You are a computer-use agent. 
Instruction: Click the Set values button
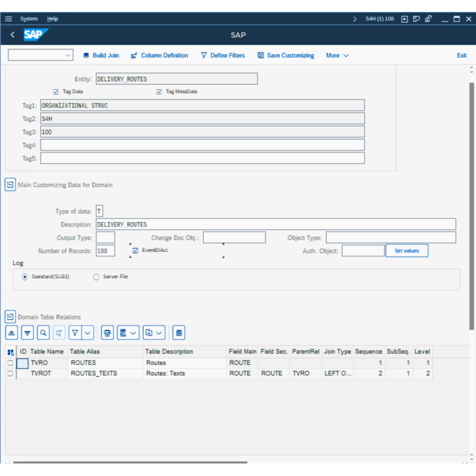click(406, 251)
